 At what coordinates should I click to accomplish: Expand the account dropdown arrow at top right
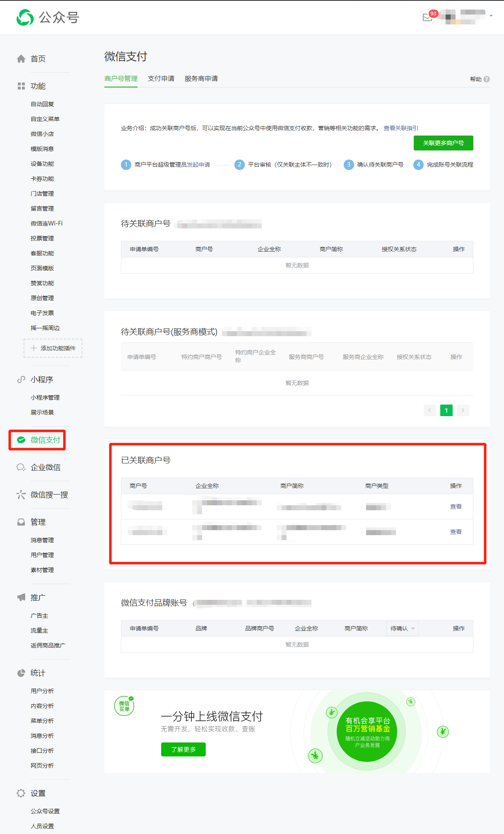(491, 16)
